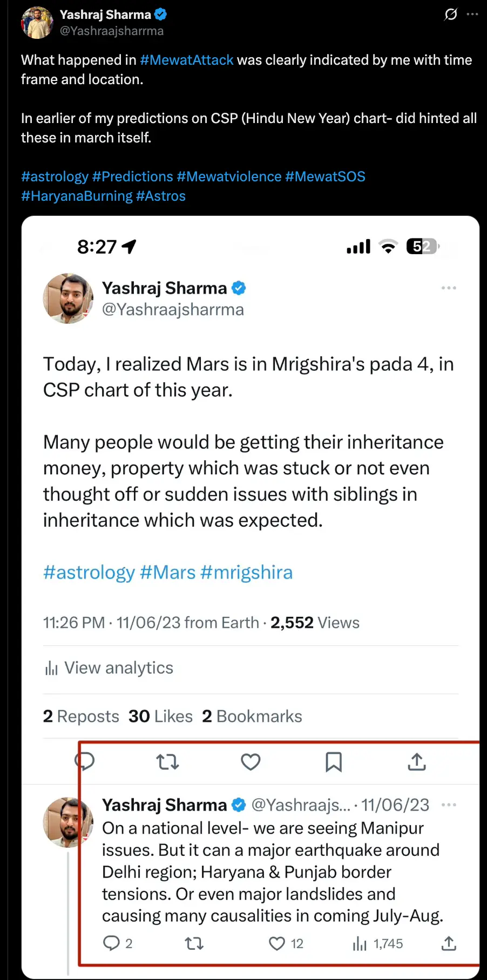Like the Mrigshira tweet with the heart icon
The width and height of the screenshot is (487, 980).
[251, 762]
